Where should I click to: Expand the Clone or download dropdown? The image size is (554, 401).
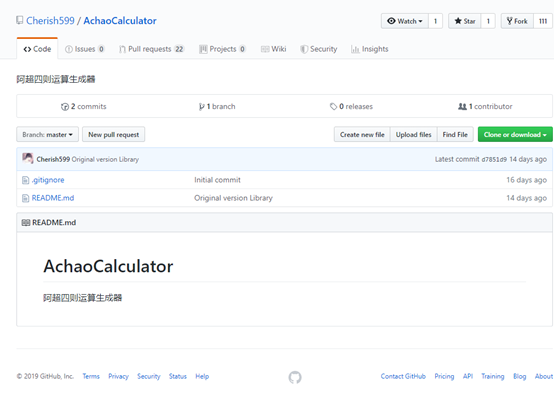pos(515,135)
